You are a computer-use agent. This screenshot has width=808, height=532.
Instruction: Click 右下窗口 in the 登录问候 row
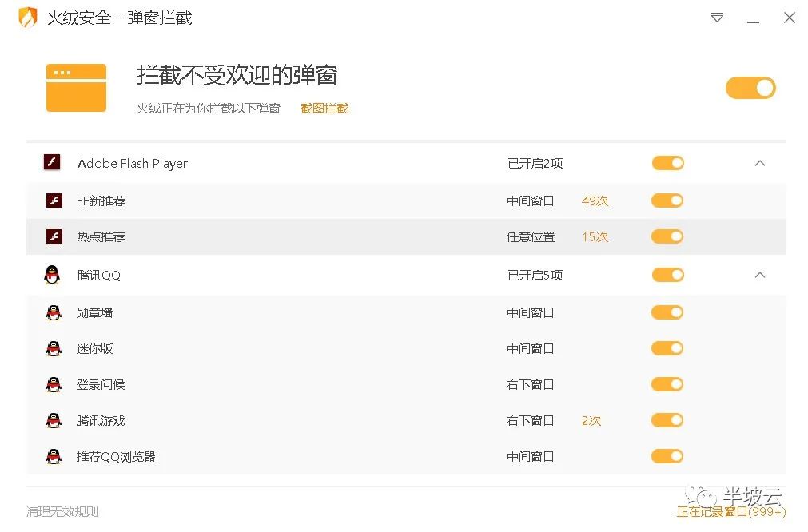530,385
